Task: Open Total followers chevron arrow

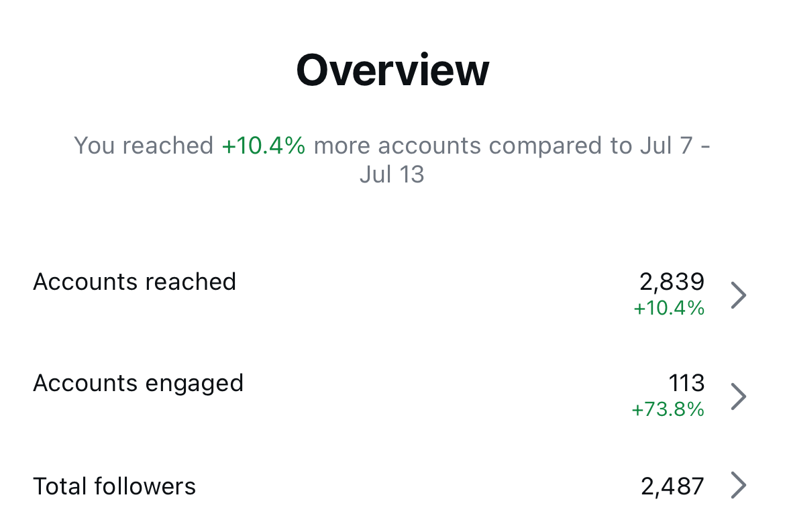Action: (x=738, y=486)
